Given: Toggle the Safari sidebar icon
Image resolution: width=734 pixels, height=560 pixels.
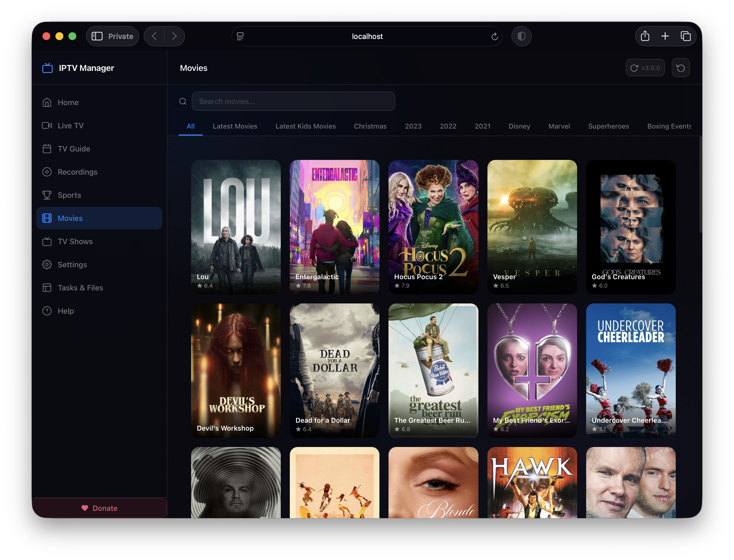Looking at the screenshot, I should tap(97, 36).
